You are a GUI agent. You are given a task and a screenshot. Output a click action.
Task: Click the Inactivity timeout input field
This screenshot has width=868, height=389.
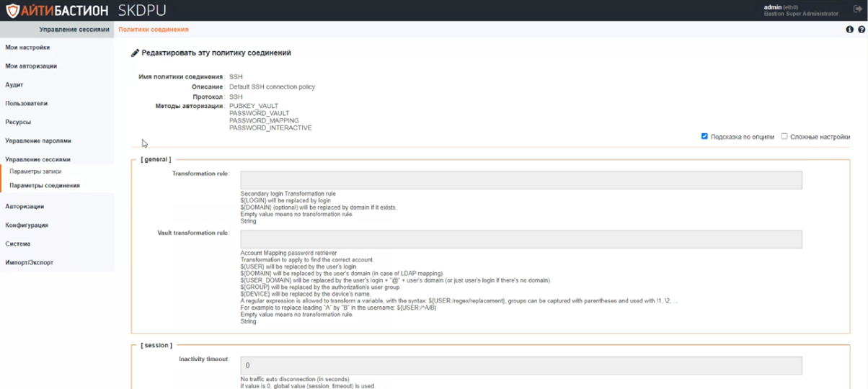pos(521,365)
